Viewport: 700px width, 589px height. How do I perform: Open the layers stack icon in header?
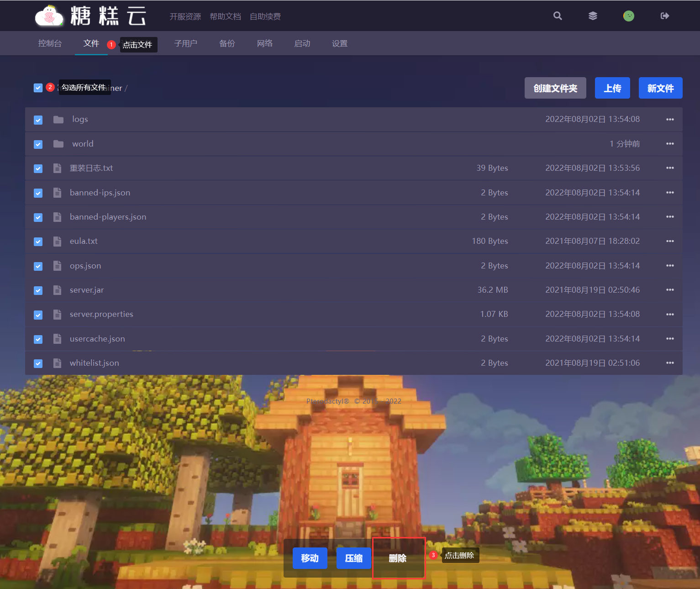[593, 16]
